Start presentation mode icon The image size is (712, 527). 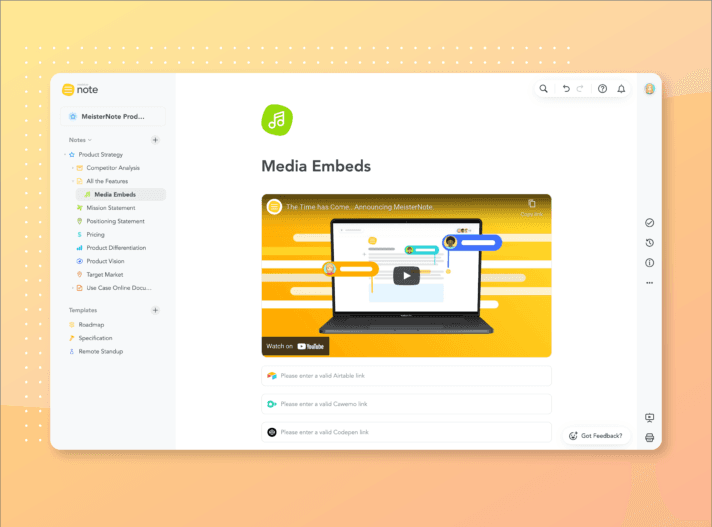[x=649, y=418]
